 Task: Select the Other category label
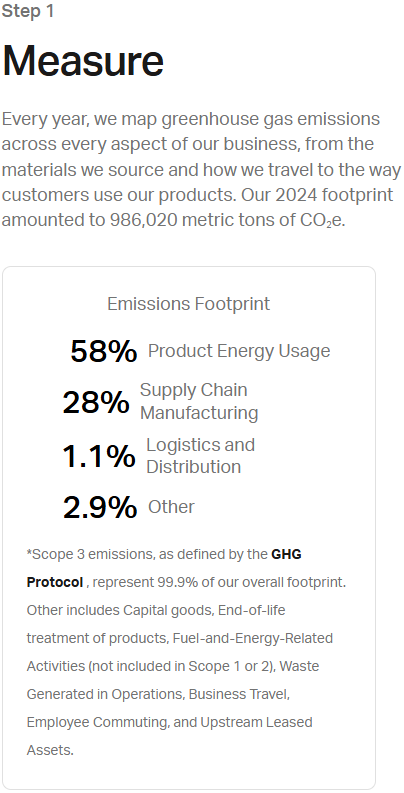click(171, 507)
